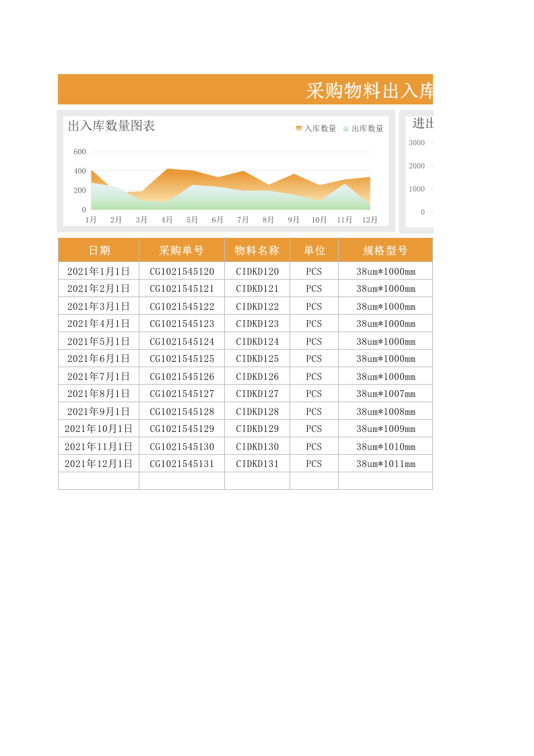Select order number CG1021545126
The image size is (534, 756).
coord(182,377)
